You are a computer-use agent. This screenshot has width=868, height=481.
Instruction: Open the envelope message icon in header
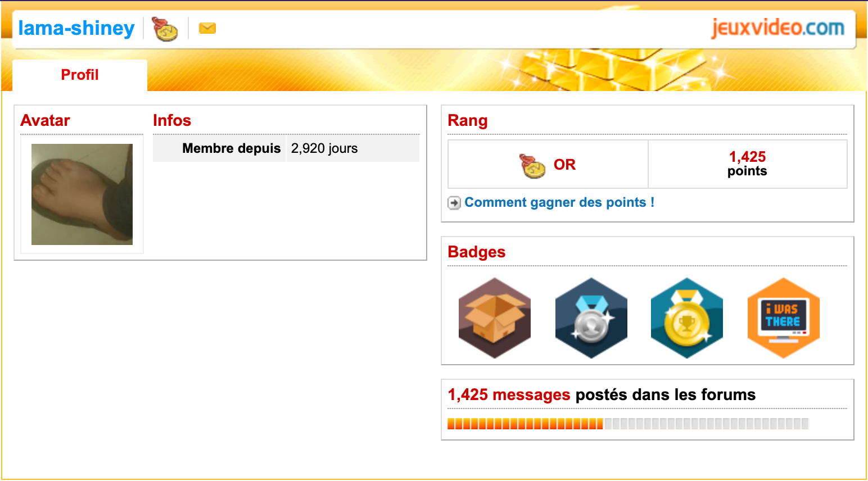point(207,28)
